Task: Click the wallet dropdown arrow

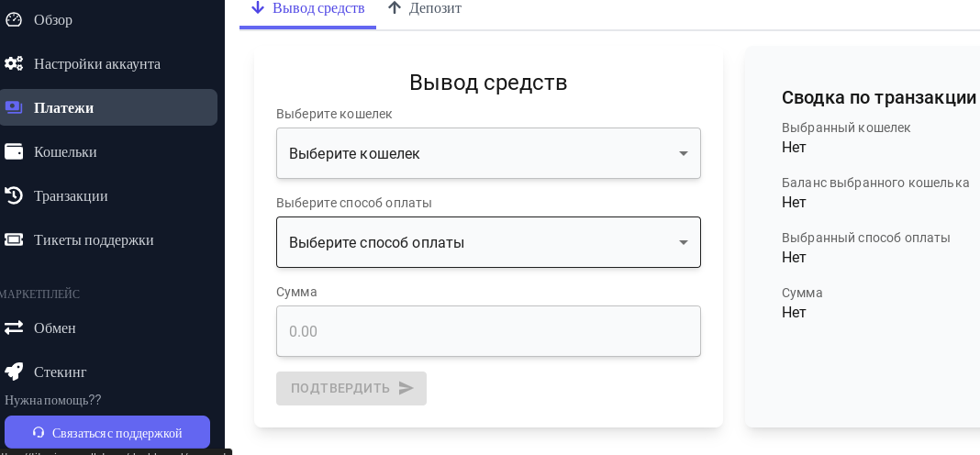Action: 683,153
